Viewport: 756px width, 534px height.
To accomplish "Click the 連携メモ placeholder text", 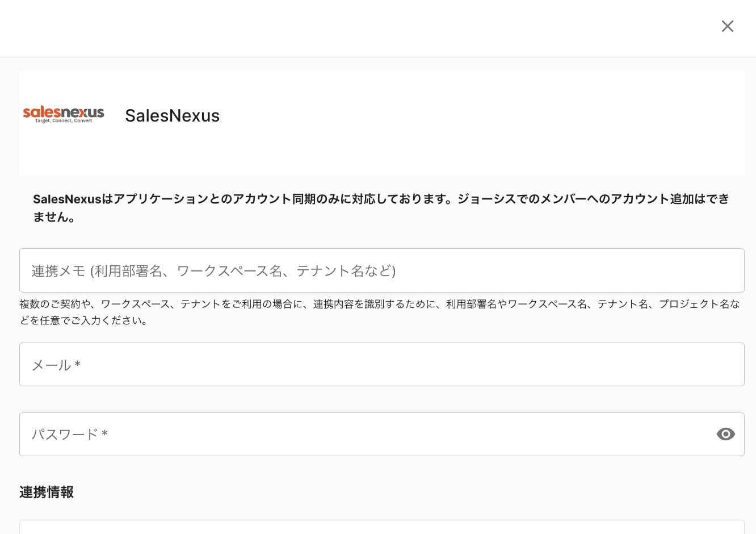I will [213, 271].
